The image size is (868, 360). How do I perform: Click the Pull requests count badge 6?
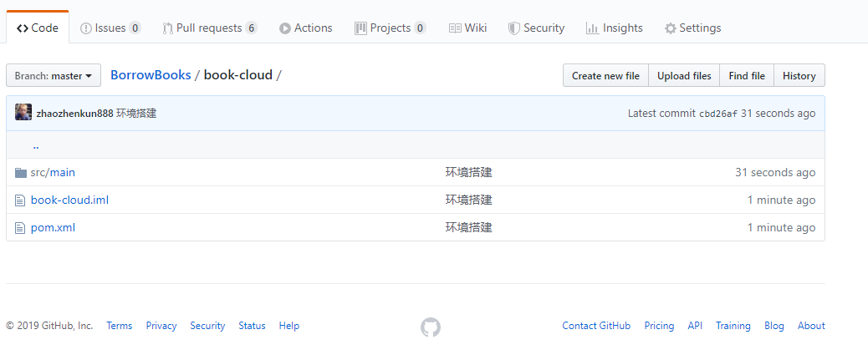tap(251, 28)
